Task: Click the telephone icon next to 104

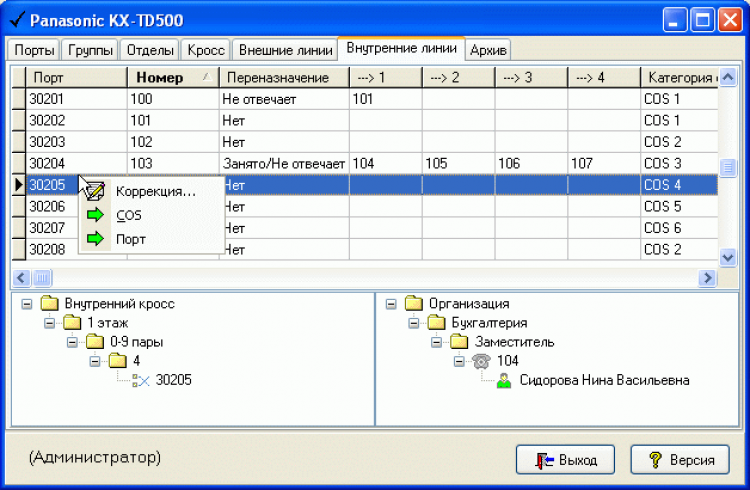Action: [481, 361]
